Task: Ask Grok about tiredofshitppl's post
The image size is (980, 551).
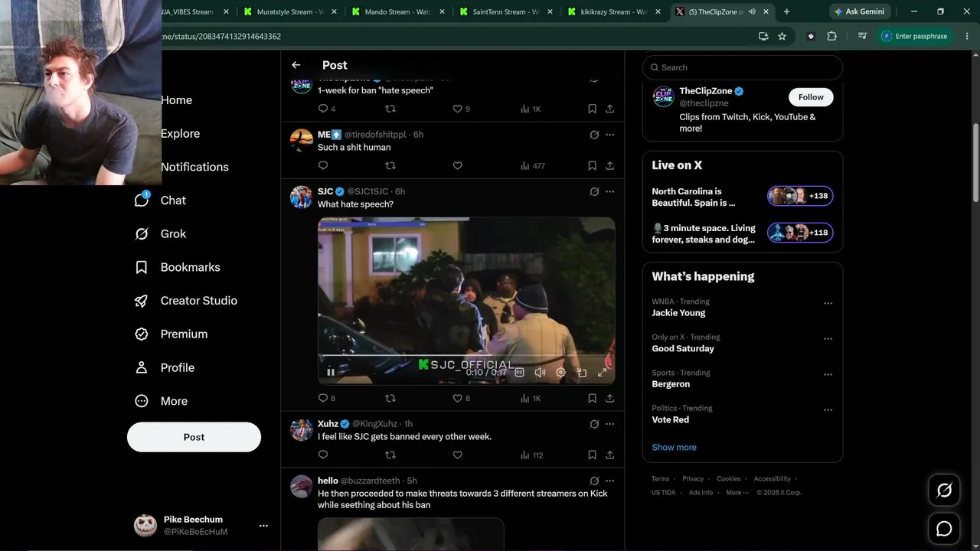Action: 594,135
